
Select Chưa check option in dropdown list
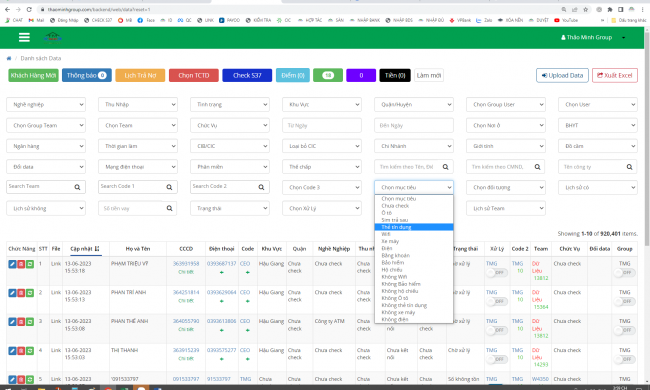coord(414,206)
